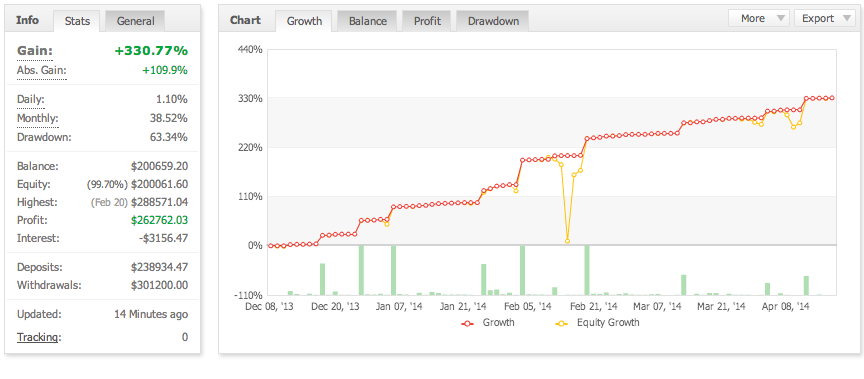Toggle the Growth series legend marker
Viewport: 864px width, 379px height.
point(468,324)
